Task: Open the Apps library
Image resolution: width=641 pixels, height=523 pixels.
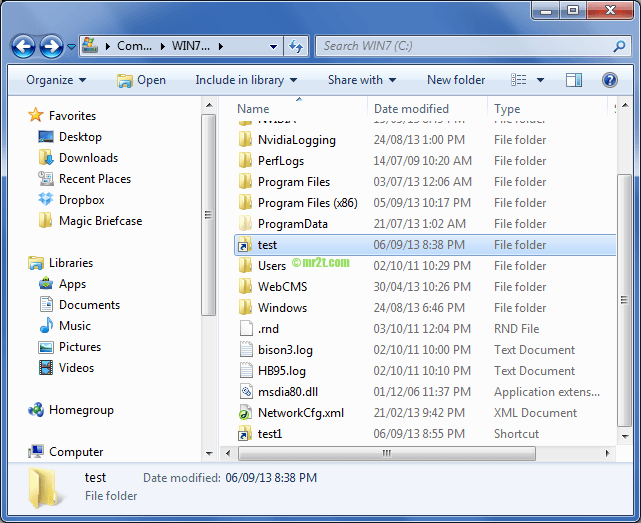Action: click(72, 284)
